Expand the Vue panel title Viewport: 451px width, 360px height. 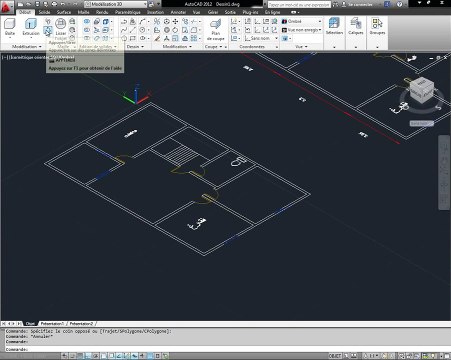[x=301, y=47]
